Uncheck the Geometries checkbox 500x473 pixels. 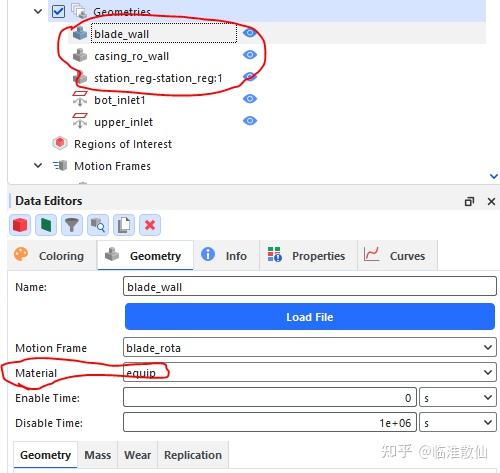59,11
